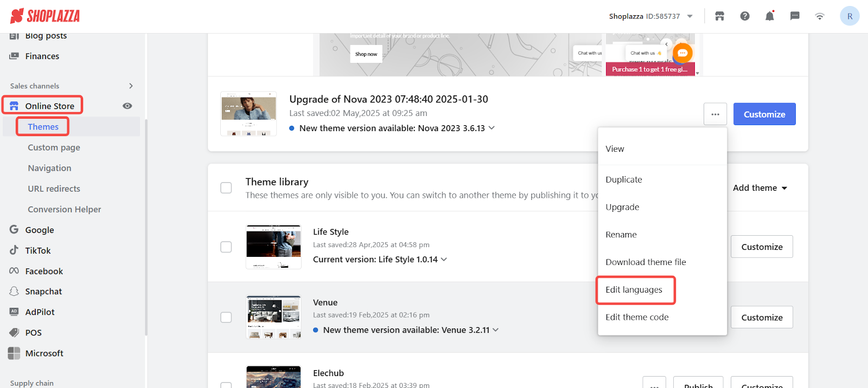Select Edit languages in theme menu
The height and width of the screenshot is (388, 868).
tap(662, 289)
